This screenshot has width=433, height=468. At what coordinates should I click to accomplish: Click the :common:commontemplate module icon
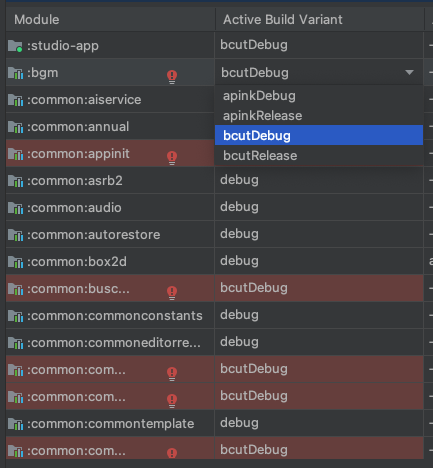pos(15,424)
